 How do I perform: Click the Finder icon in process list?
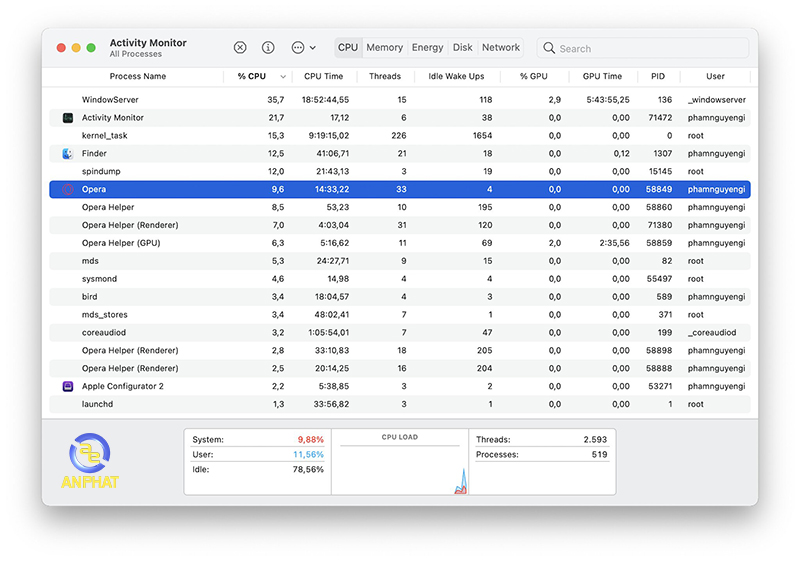(67, 154)
